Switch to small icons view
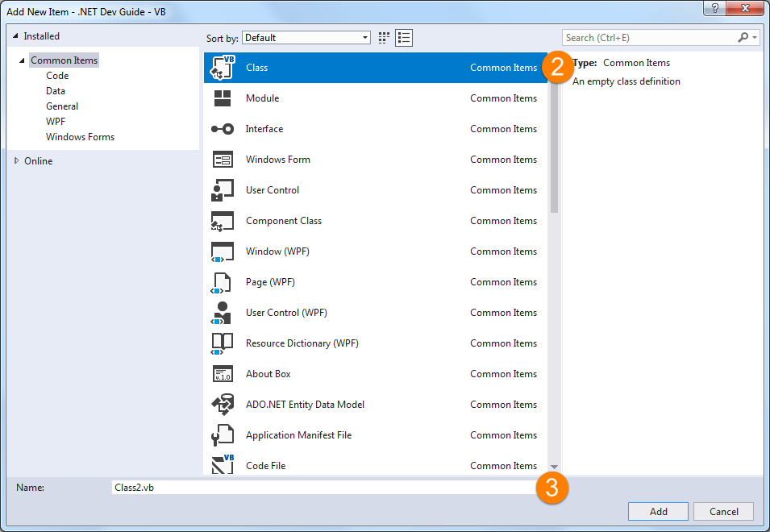Image resolution: width=770 pixels, height=532 pixels. pyautogui.click(x=384, y=38)
